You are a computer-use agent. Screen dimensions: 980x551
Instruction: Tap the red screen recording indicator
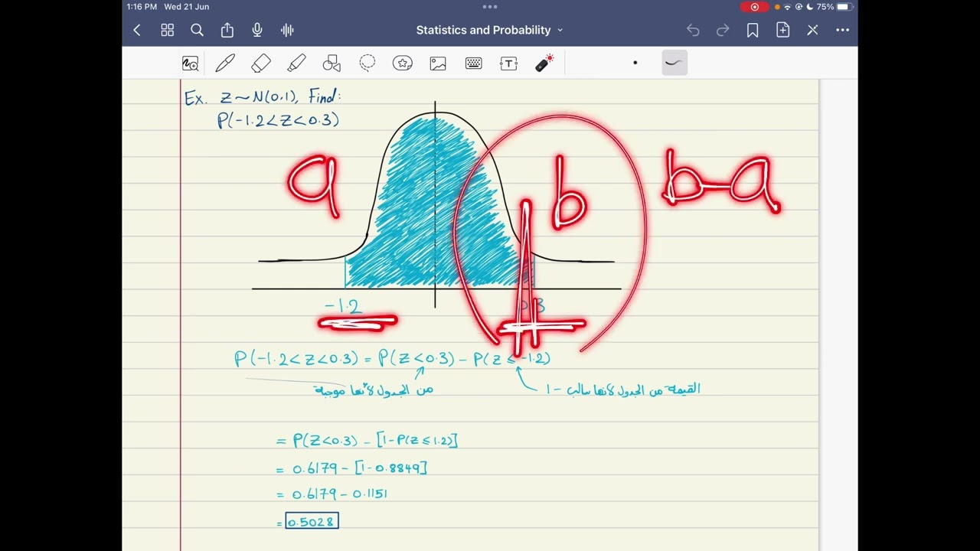pos(754,7)
